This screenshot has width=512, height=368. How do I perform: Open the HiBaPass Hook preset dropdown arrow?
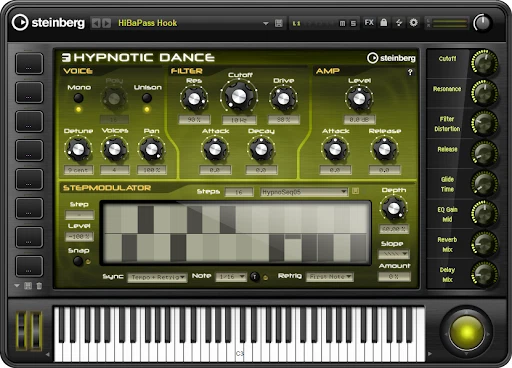pyautogui.click(x=266, y=23)
